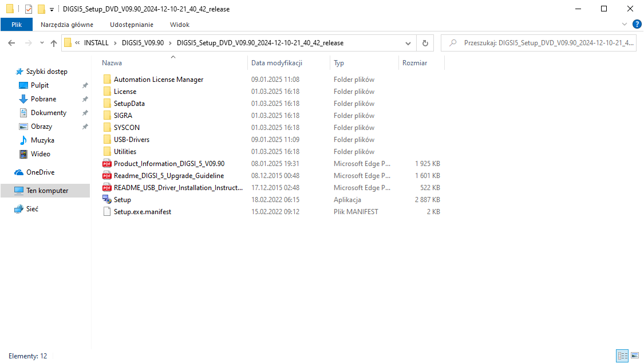
Task: Switch to Widok ribbon tab
Action: (180, 25)
